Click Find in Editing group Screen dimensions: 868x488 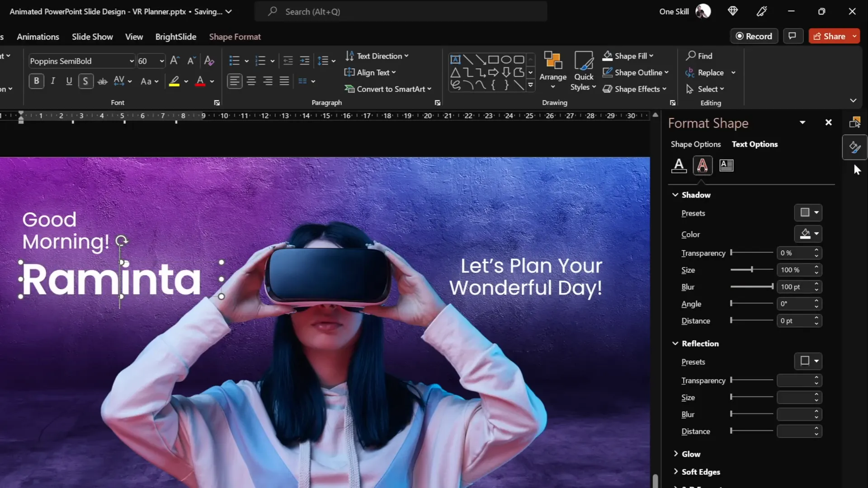point(699,56)
